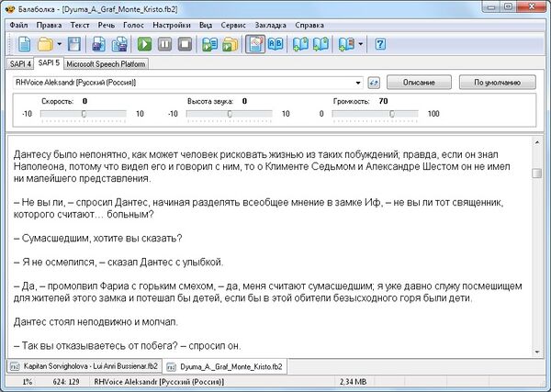Click the line 'Так вы отказываетесь от побега?'
Image resolution: width=551 pixels, height=392 pixels.
tap(128, 346)
